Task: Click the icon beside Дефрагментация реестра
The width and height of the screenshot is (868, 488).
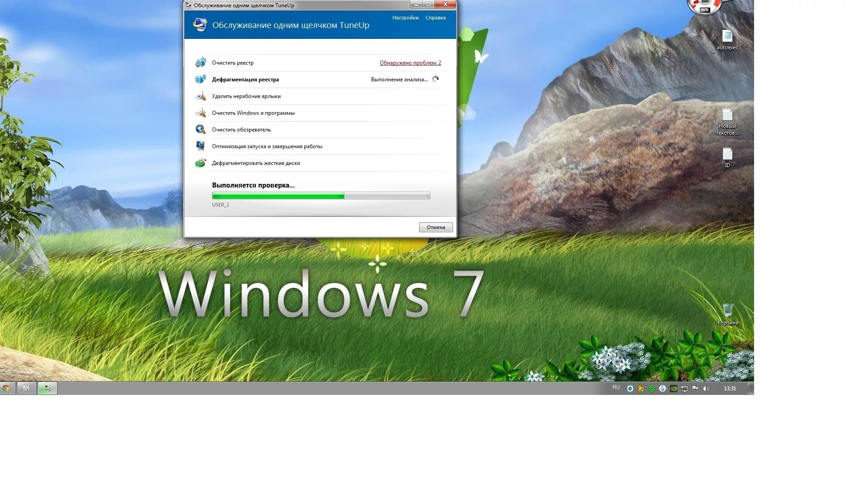Action: coord(200,79)
